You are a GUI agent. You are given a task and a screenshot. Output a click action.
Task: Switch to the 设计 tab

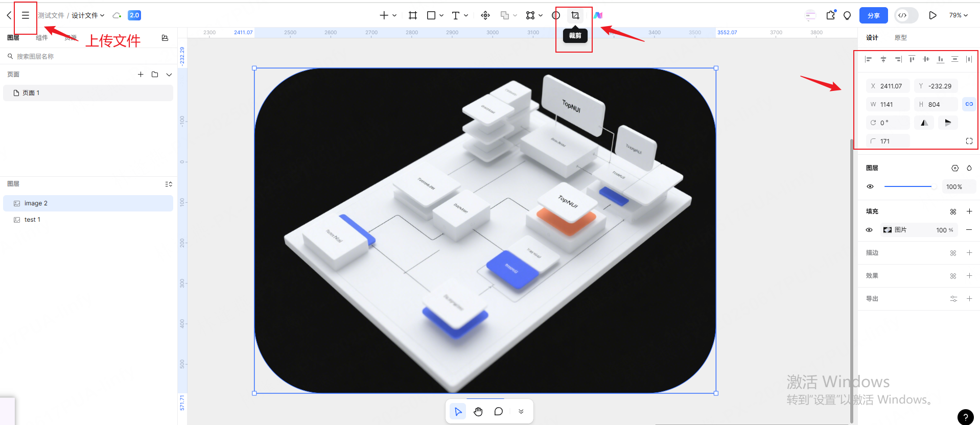coord(872,38)
